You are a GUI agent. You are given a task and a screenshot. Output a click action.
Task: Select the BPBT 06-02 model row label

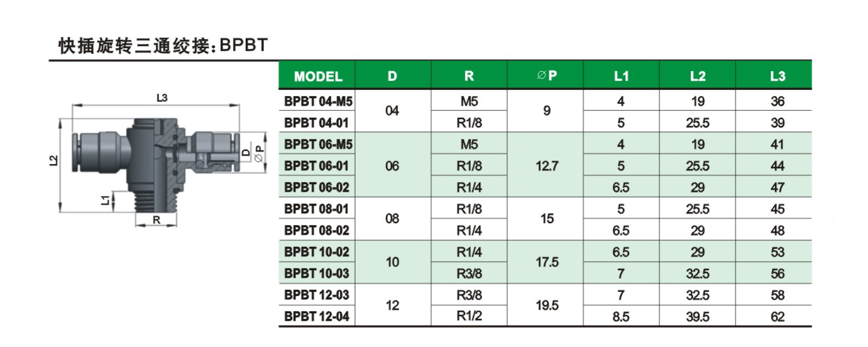coord(317,187)
